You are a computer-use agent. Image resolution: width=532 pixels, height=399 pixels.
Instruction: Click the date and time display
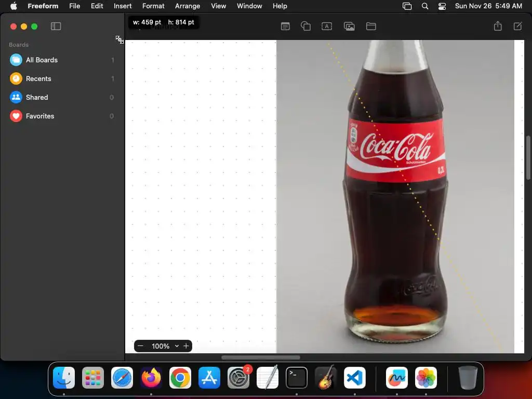pos(488,6)
